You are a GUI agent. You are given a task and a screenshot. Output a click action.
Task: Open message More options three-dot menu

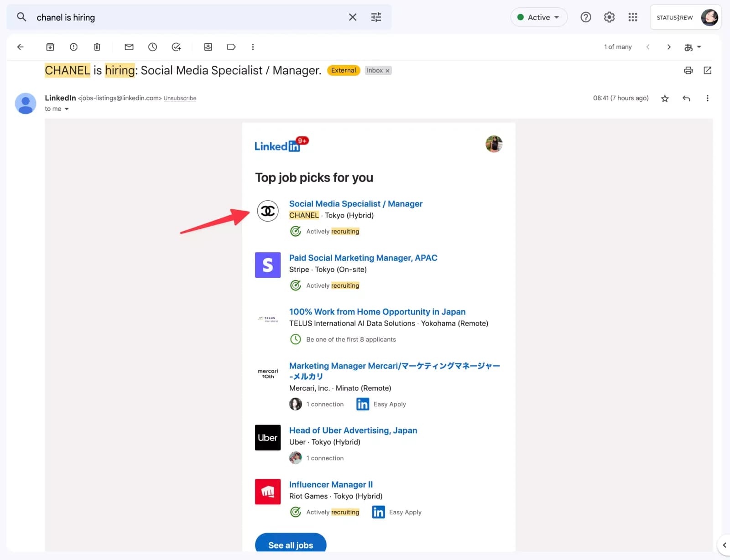click(x=707, y=98)
